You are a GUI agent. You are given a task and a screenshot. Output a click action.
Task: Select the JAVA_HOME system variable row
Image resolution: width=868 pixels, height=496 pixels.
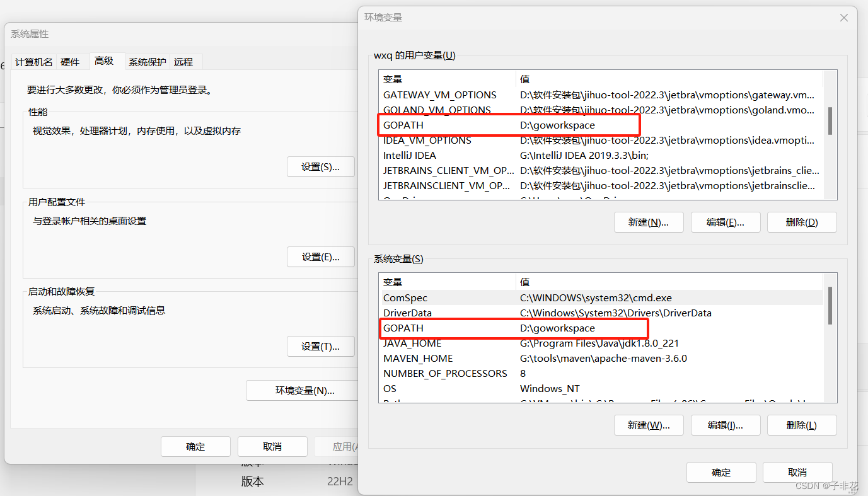(601, 343)
